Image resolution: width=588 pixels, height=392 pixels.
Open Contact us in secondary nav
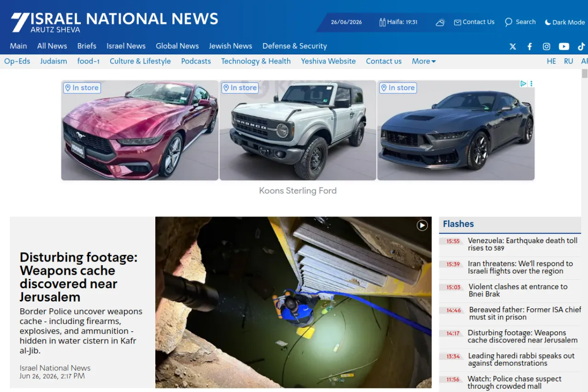pos(384,61)
